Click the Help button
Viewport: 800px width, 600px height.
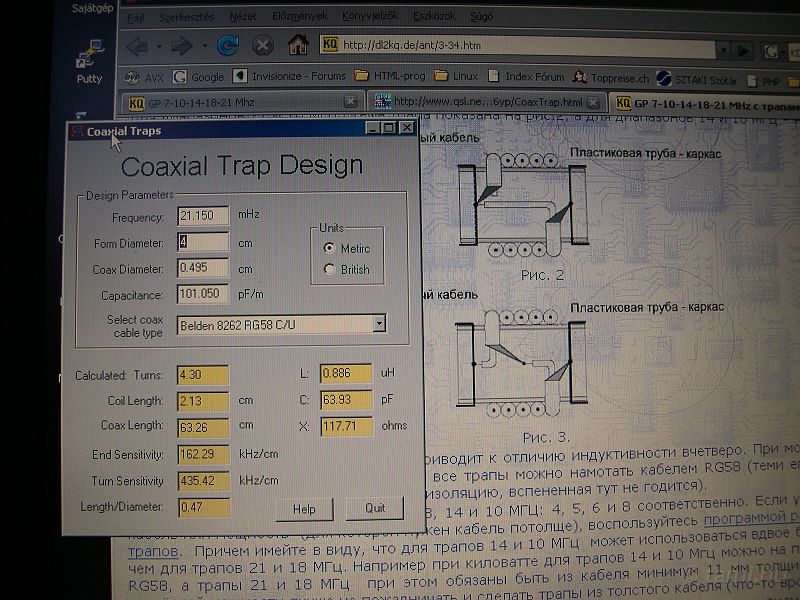304,509
